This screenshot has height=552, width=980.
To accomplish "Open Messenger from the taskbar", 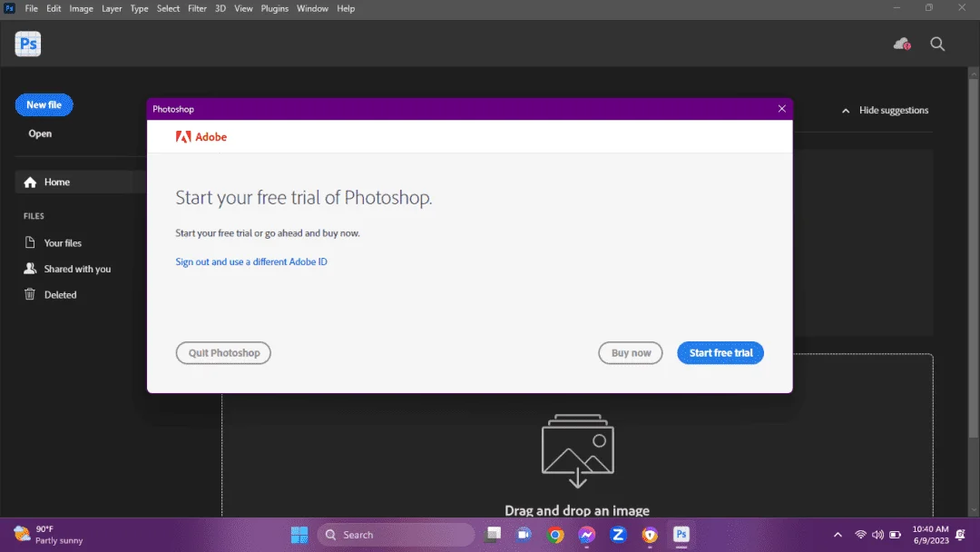I will tap(586, 535).
